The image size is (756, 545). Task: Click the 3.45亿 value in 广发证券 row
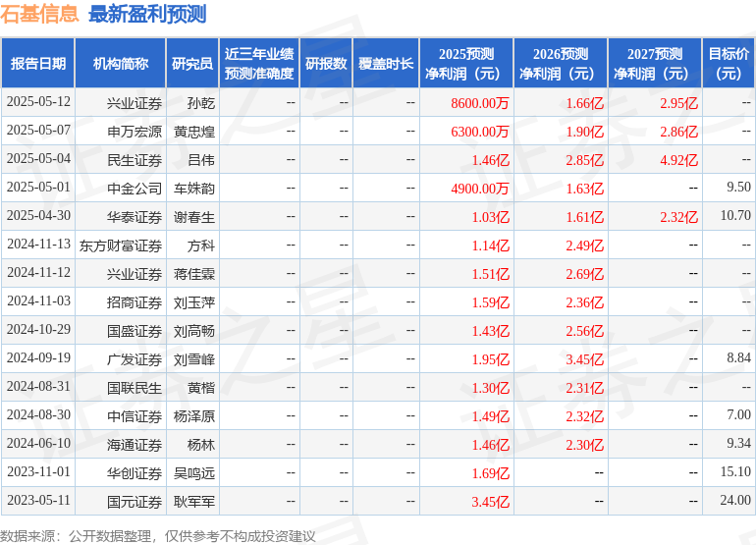[x=585, y=358]
